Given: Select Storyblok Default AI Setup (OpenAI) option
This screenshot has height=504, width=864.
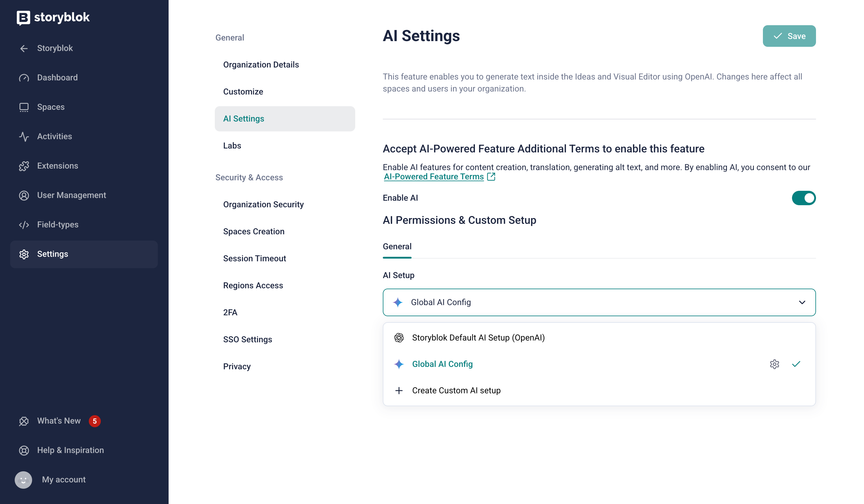Looking at the screenshot, I should tap(478, 338).
